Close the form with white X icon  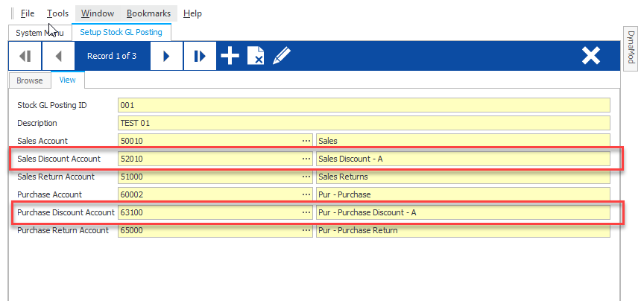point(591,55)
